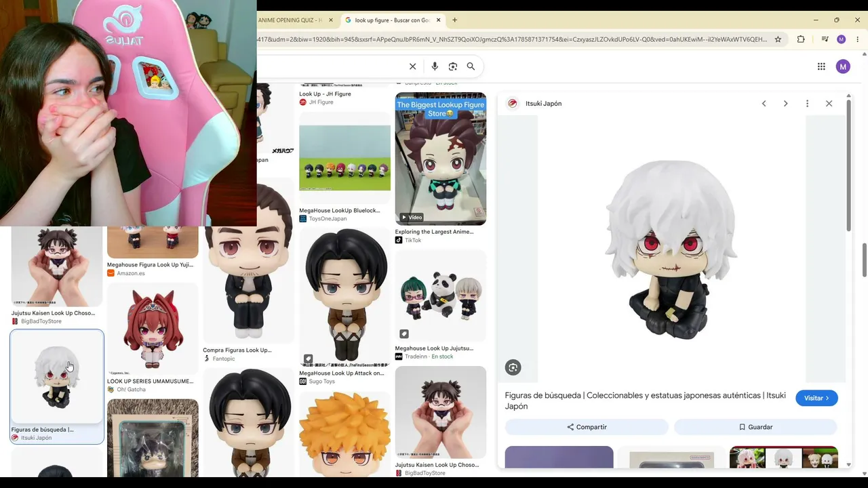Open a new browser tab

pos(455,20)
